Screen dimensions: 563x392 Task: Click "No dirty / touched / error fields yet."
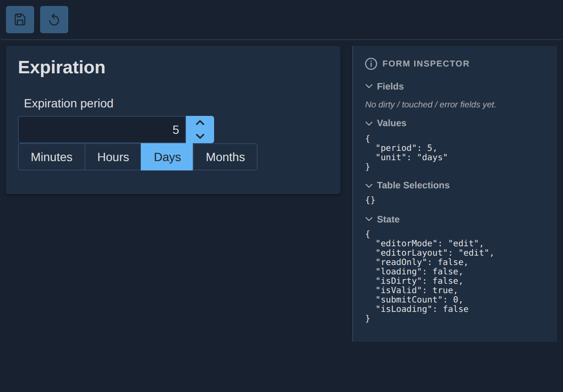point(431,104)
